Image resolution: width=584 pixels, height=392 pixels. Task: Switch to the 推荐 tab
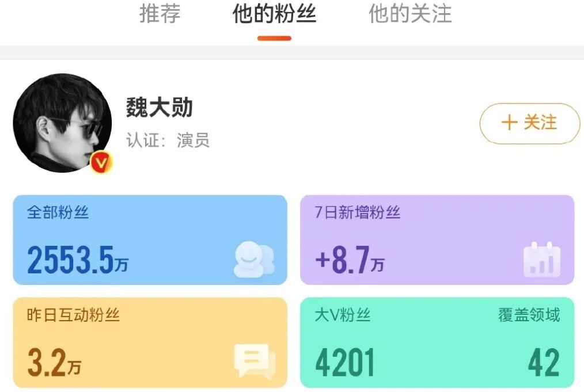point(160,14)
